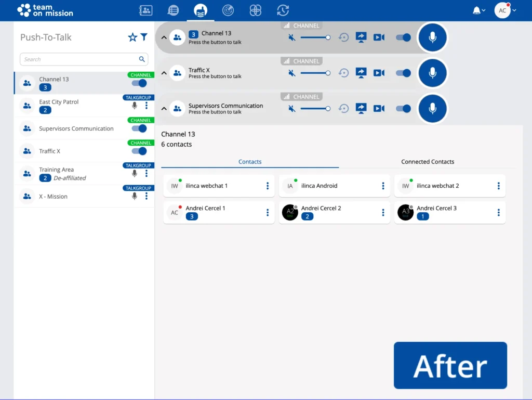Switch off Supervisors Communication toggle in top panel

click(x=403, y=109)
